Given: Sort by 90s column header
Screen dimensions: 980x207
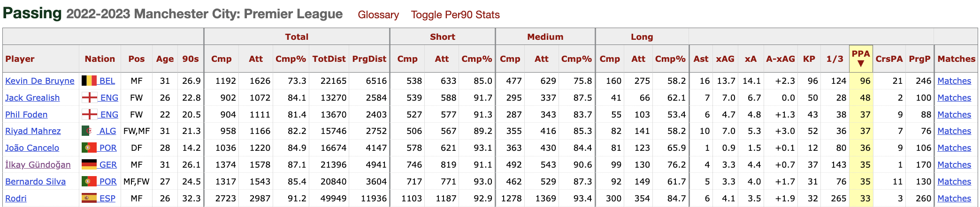Looking at the screenshot, I should click(x=190, y=59).
